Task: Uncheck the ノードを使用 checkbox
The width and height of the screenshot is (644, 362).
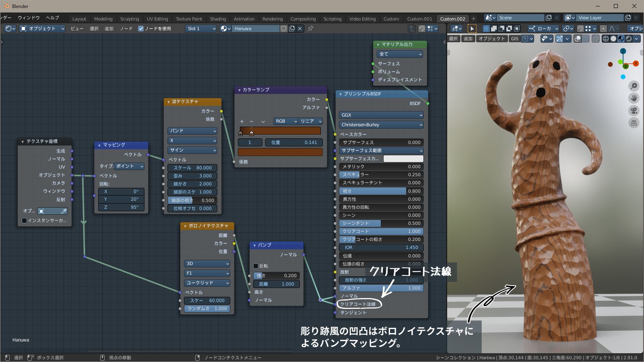Action: (x=141, y=29)
